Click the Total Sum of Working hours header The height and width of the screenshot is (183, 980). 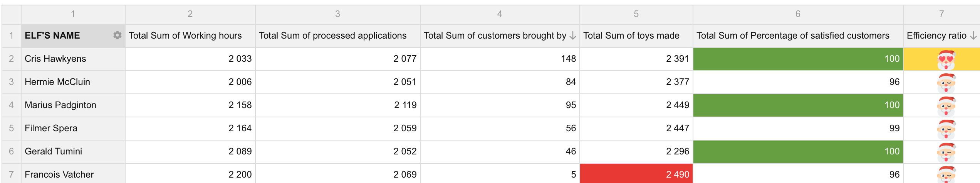click(185, 36)
